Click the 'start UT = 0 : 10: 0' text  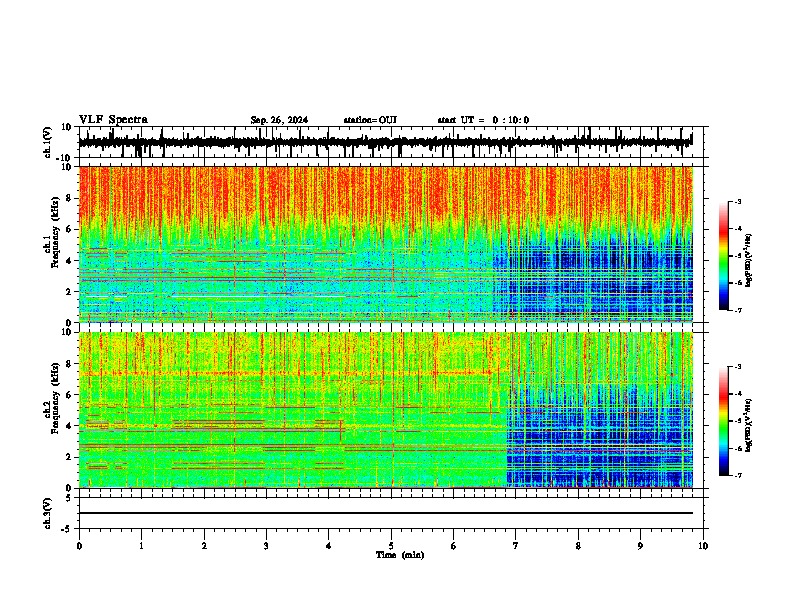[x=483, y=120]
